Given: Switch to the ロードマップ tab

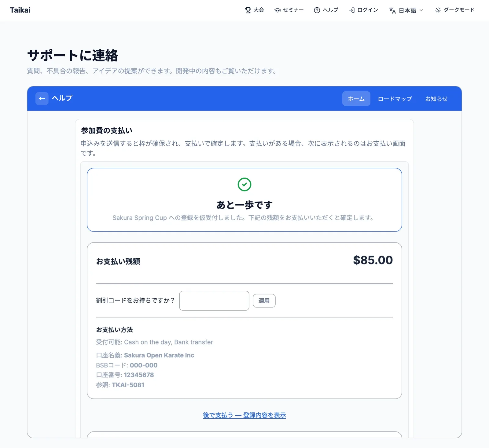Looking at the screenshot, I should (395, 99).
